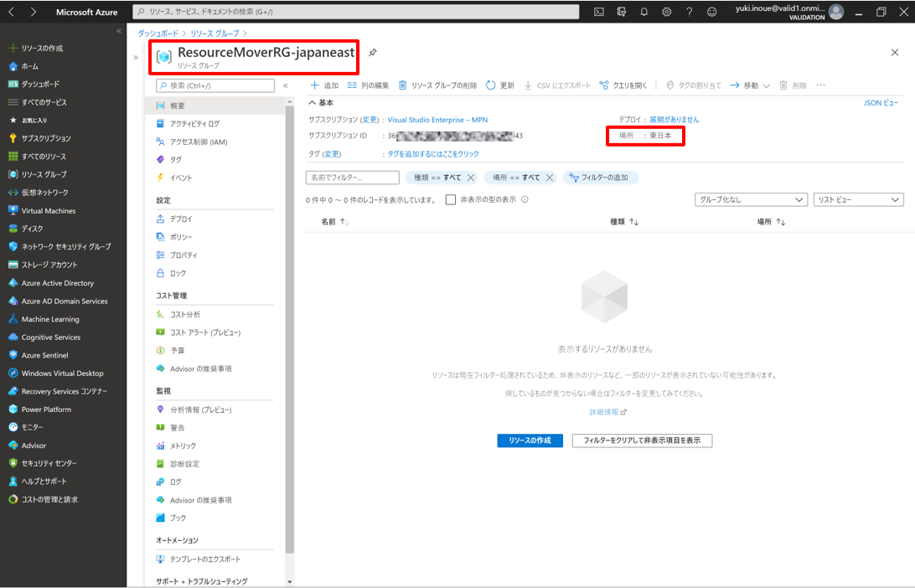The height and width of the screenshot is (588, 915).
Task: Remove the 種類 == すべて filter chip
Action: [x=471, y=178]
